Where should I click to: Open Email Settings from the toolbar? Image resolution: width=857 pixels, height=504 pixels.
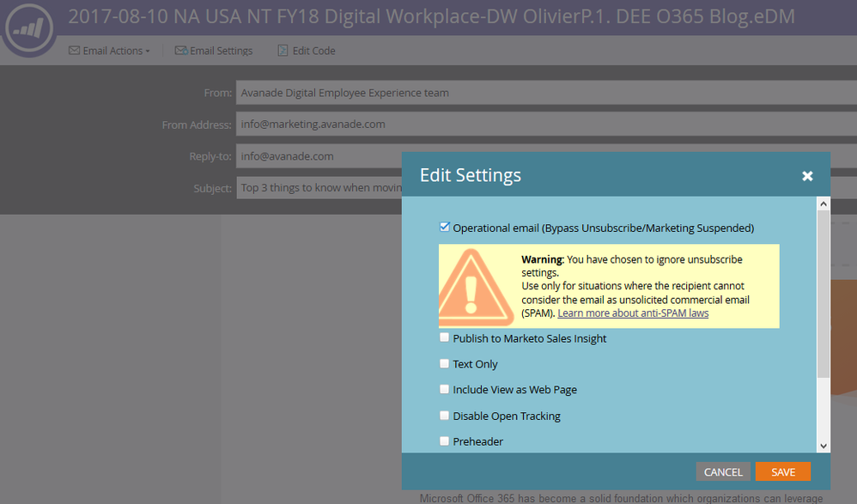214,51
